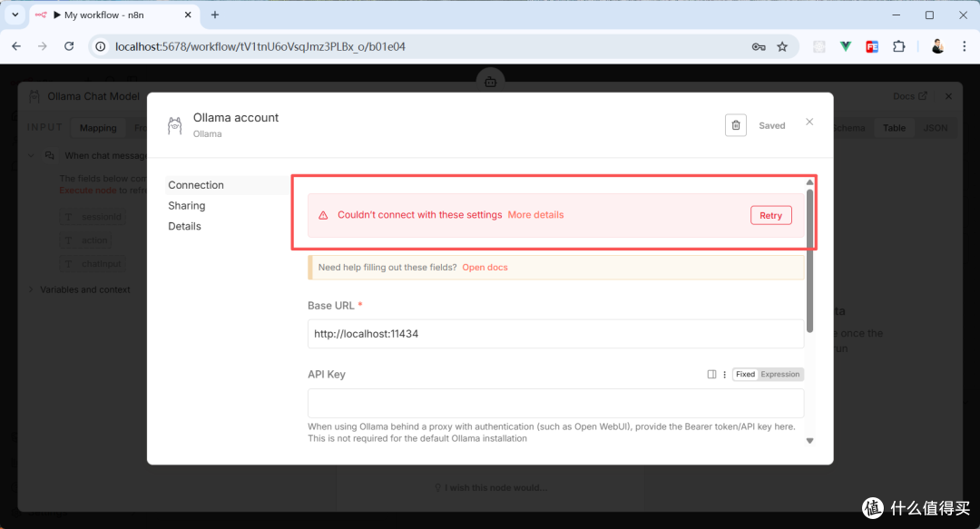Focus the API Key input field

tap(555, 403)
